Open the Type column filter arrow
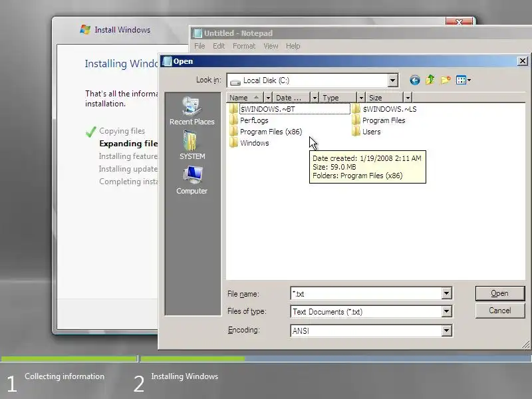 click(x=361, y=98)
